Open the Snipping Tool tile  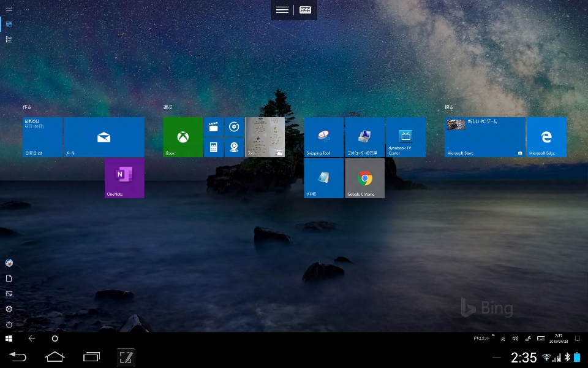[323, 137]
